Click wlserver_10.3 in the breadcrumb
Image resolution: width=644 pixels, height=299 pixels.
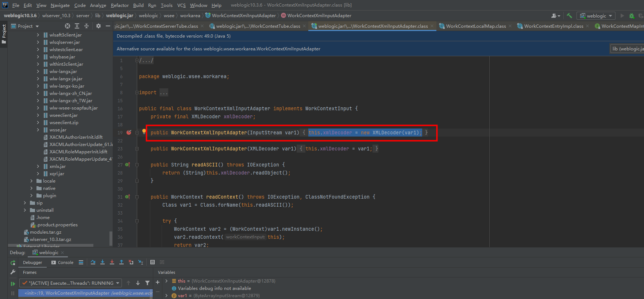pos(56,16)
